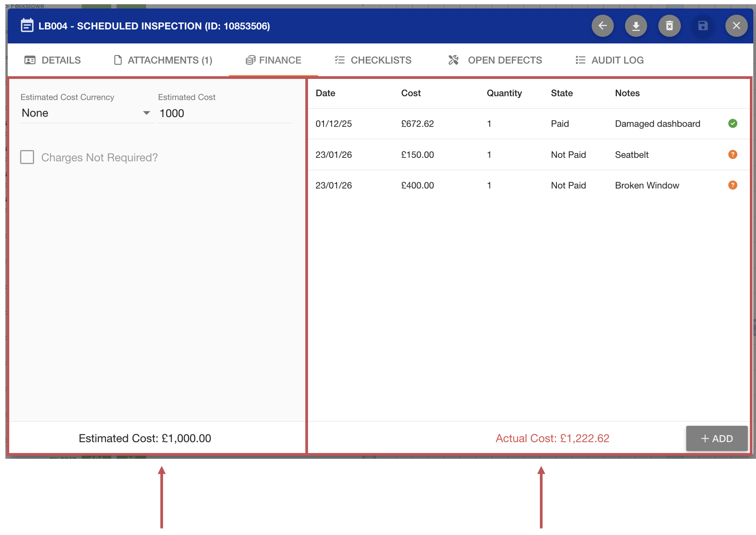
Task: Click the download icon in header
Action: coord(636,26)
